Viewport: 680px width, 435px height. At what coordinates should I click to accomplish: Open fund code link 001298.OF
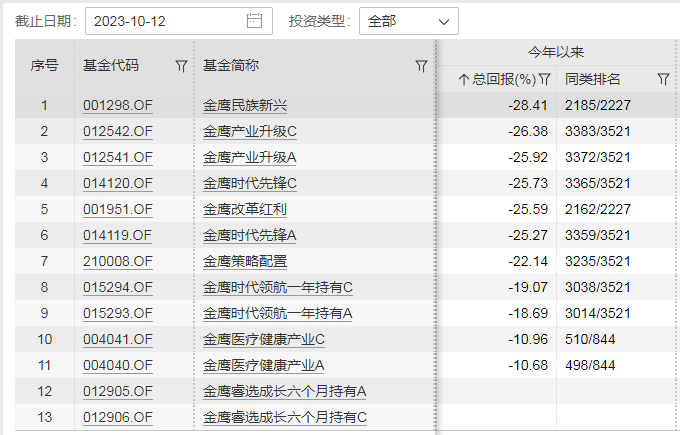117,105
